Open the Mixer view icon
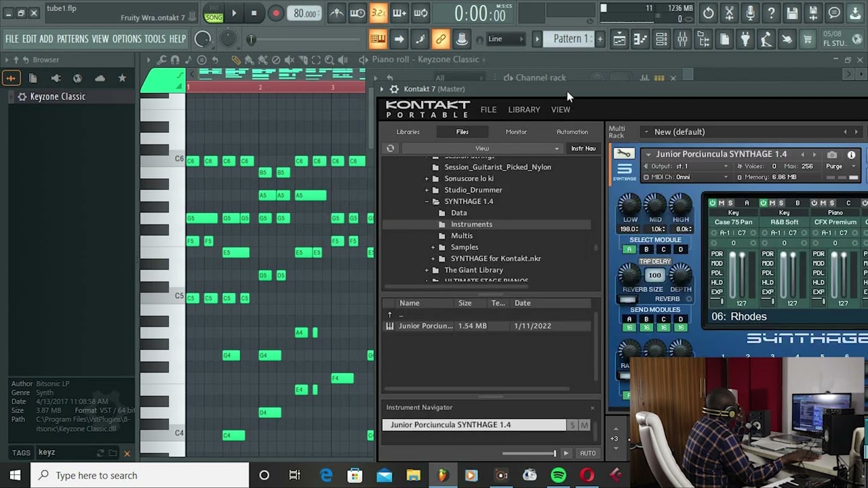Screen dimensions: 868x488 point(682,39)
